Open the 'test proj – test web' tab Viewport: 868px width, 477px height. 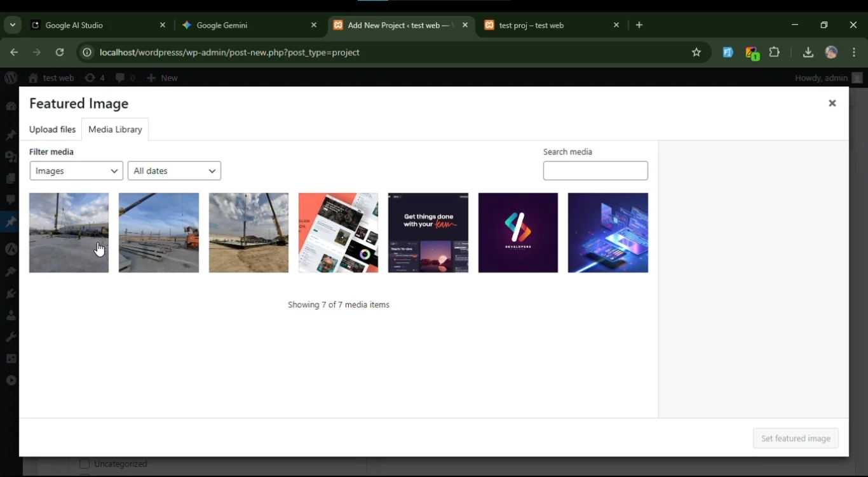tap(552, 25)
